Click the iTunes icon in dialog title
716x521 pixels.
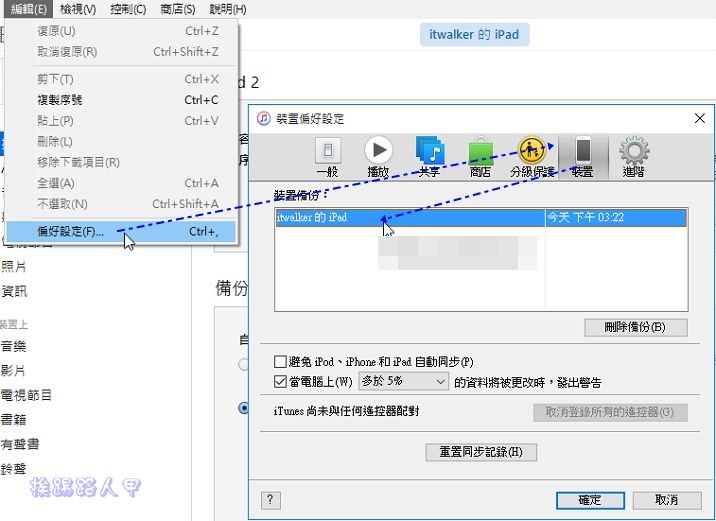263,118
